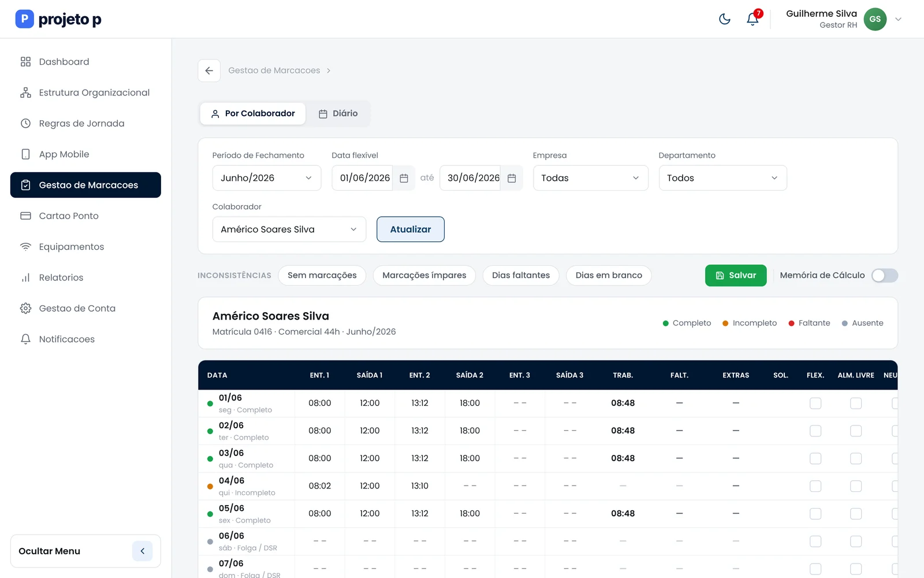
Task: Open the Departamento Todos dropdown
Action: coord(722,178)
